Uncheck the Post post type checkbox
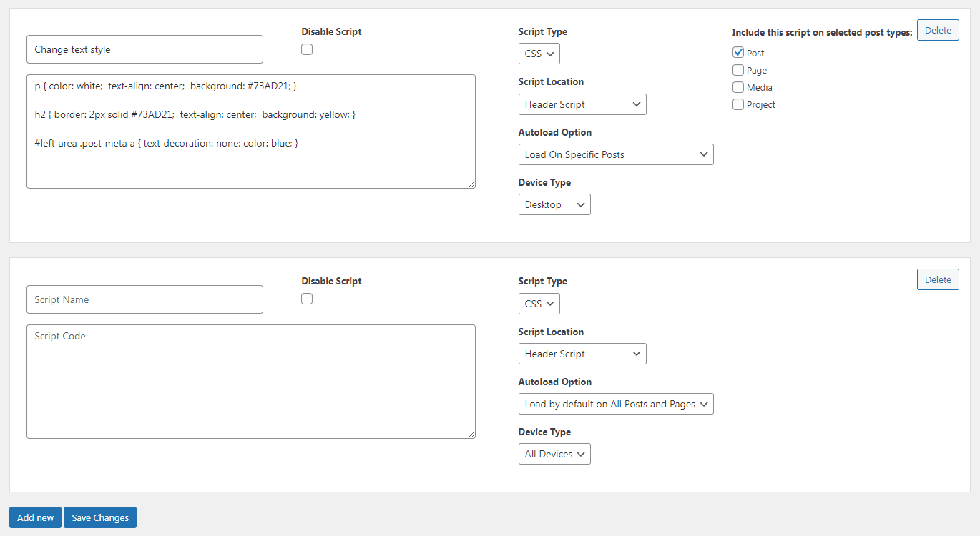This screenshot has height=536, width=980. point(738,53)
